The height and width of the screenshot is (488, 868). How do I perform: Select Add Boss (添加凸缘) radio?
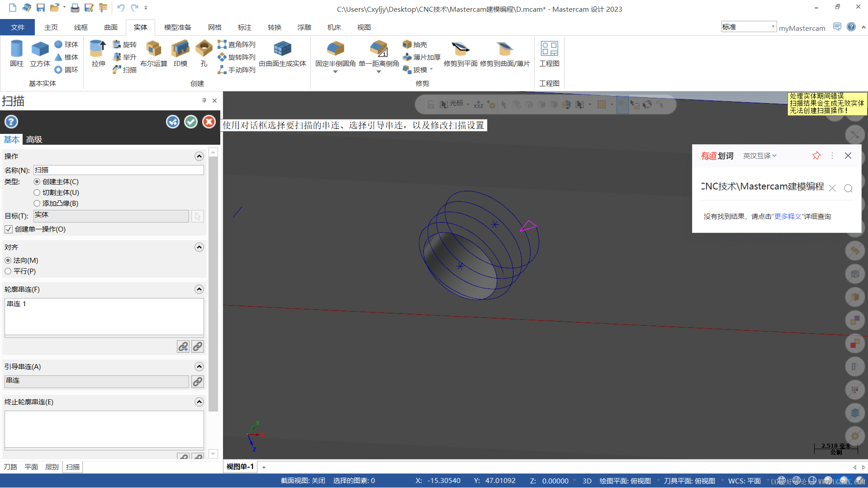pyautogui.click(x=37, y=203)
